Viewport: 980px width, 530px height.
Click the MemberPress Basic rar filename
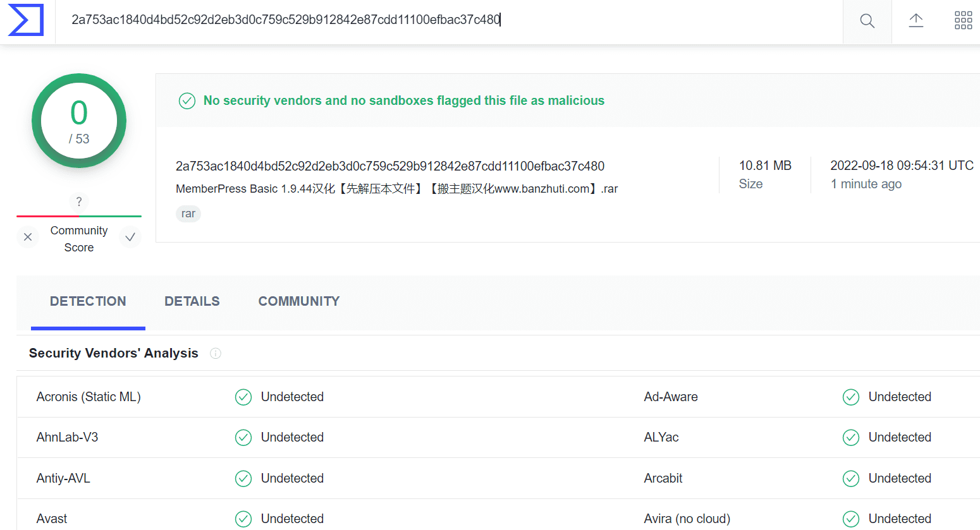(397, 189)
